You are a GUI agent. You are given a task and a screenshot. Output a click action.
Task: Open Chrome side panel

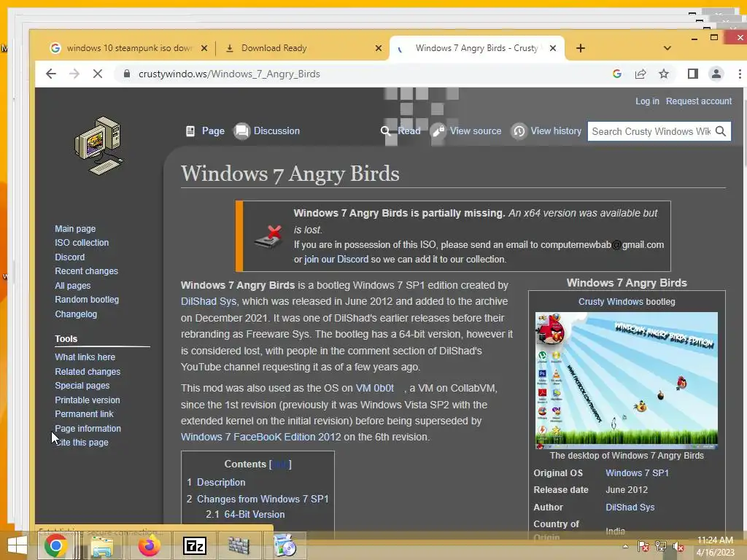[x=693, y=74]
